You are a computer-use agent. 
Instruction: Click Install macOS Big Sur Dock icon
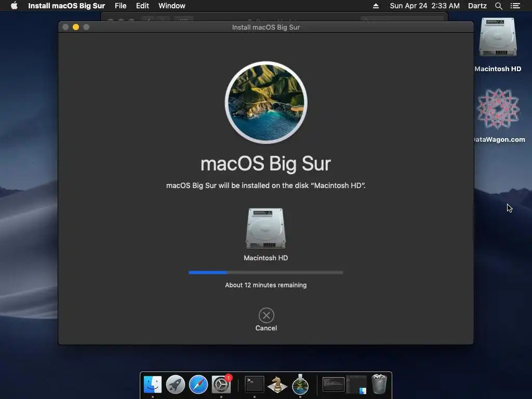tap(300, 384)
